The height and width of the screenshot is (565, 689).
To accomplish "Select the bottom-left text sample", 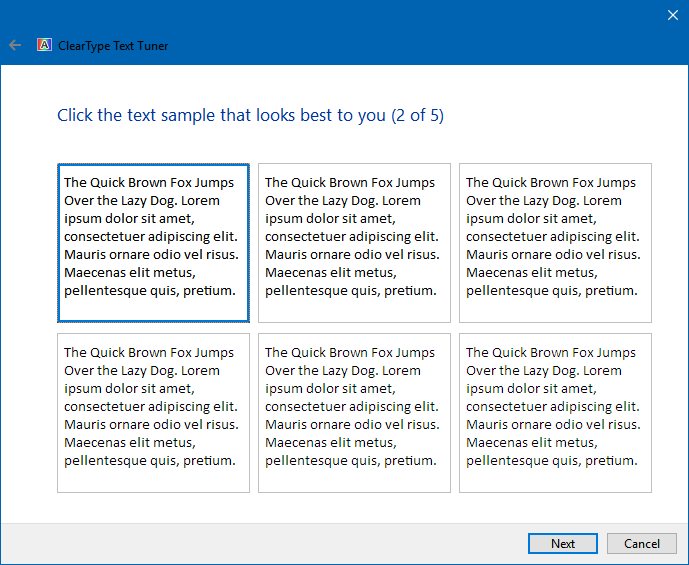I will tap(153, 413).
